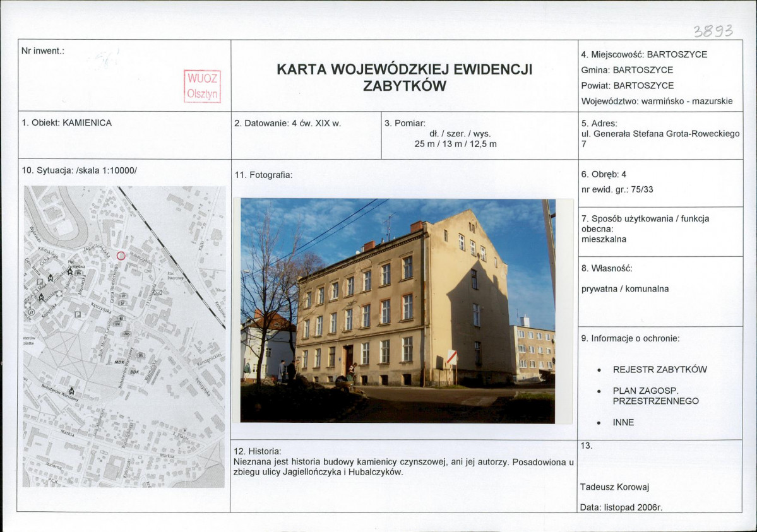The width and height of the screenshot is (757, 532).
Task: Select the title 'KARTA WOJEWÓDZKIEJ EWIDENCJI ZABYTKÓW'
Action: pos(405,78)
